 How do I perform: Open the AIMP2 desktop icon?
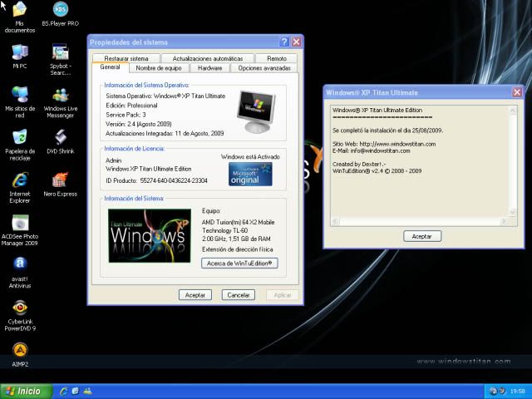[20, 355]
